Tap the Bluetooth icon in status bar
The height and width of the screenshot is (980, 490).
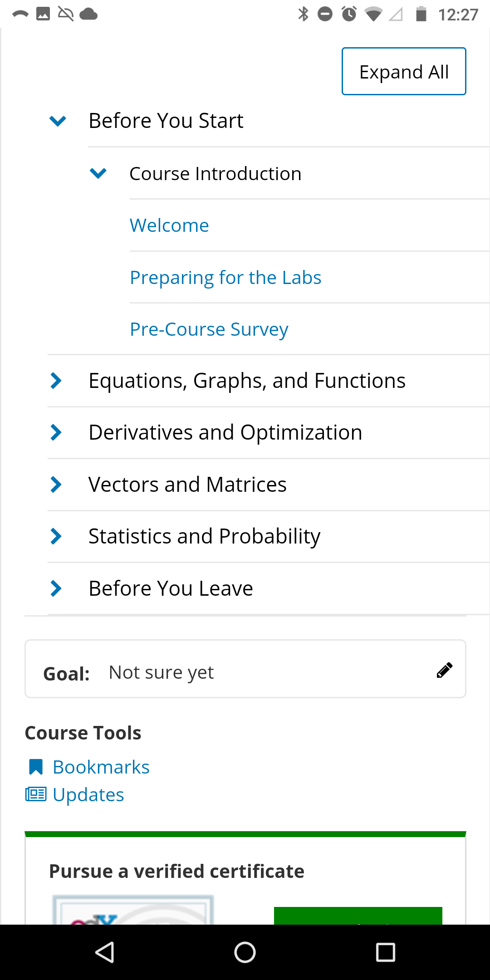303,14
